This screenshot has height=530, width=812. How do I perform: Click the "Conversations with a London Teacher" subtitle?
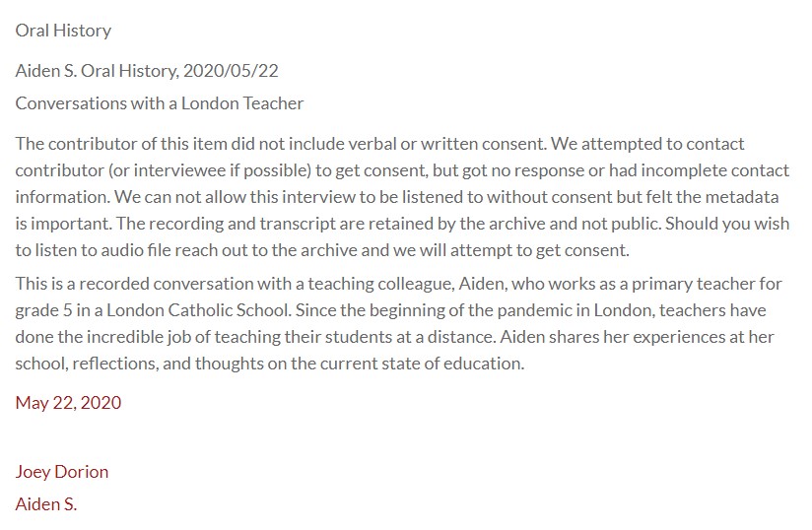[x=160, y=102]
